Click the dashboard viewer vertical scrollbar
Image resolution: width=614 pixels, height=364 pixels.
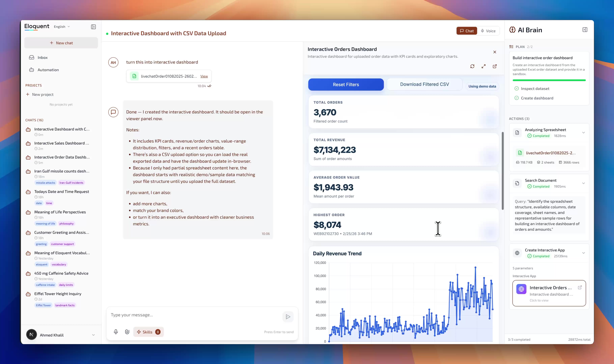point(503,171)
